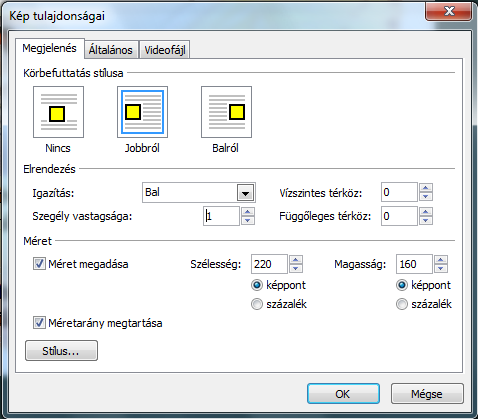Decrease Magasság value with down arrow

[x=441, y=268]
